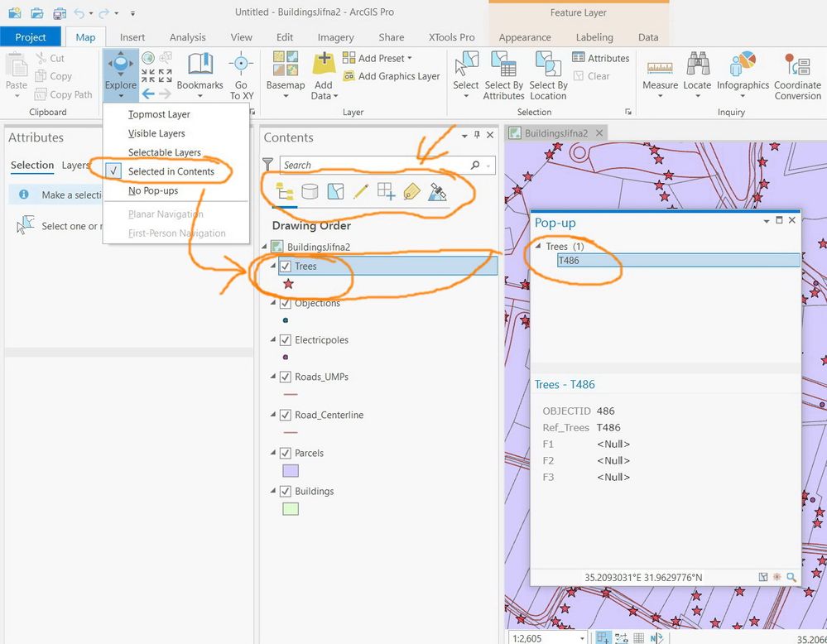Screen dimensions: 827x644
Task: Pin the Contents pane auto-hide
Action: tap(477, 135)
